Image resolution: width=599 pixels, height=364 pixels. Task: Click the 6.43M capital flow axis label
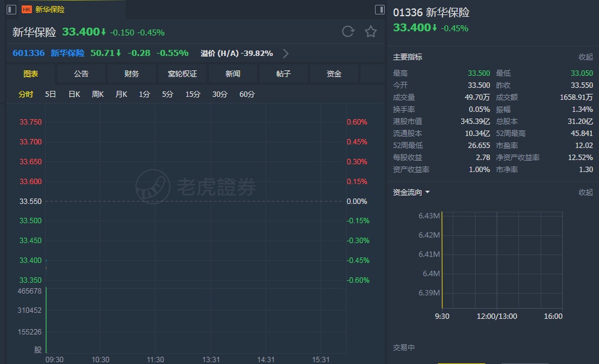pyautogui.click(x=429, y=216)
